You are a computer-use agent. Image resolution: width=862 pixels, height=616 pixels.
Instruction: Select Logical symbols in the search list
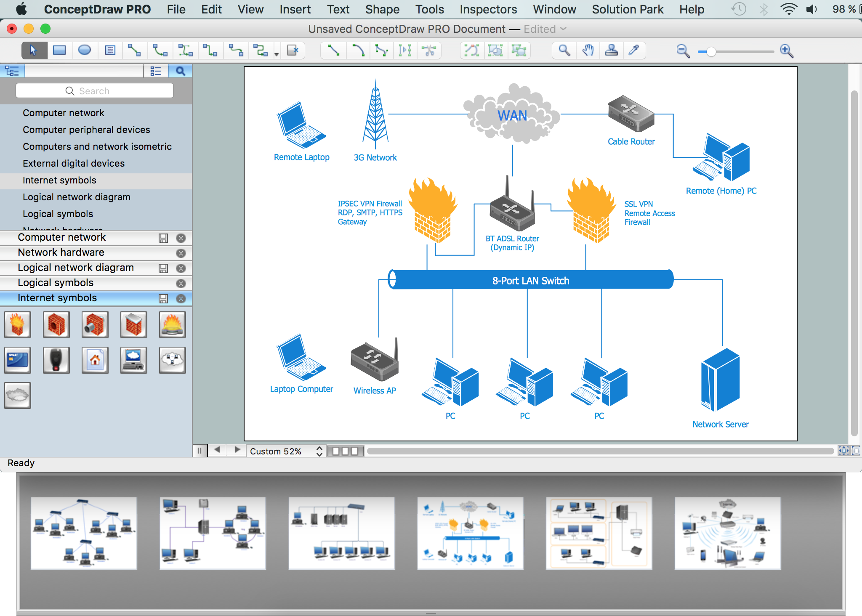pos(58,214)
